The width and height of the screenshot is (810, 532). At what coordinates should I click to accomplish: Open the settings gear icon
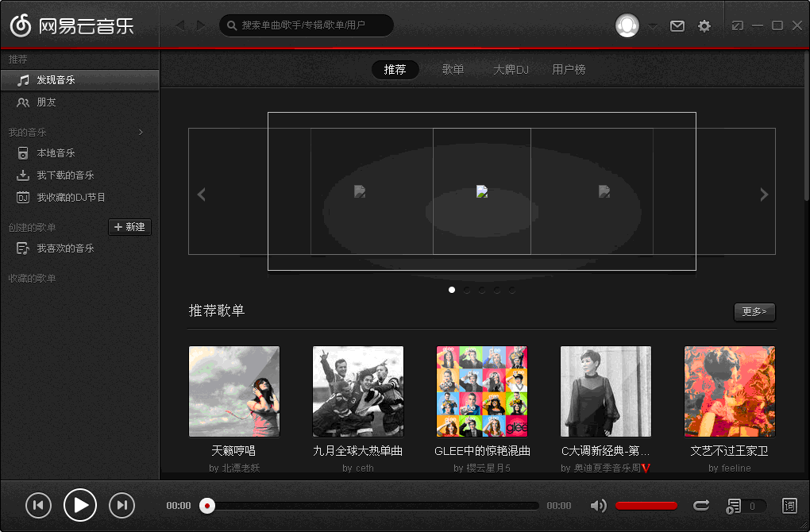[704, 26]
